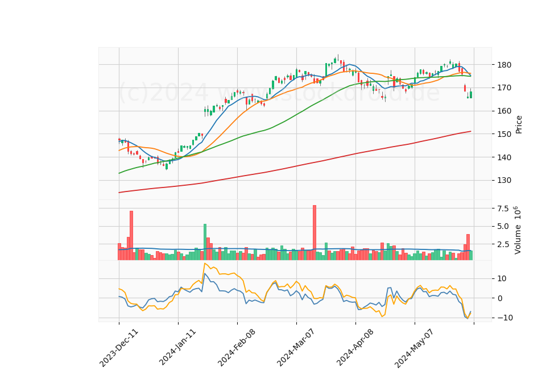546x392 pixels.
Task: Click the Price axis title
Action: [x=519, y=124]
